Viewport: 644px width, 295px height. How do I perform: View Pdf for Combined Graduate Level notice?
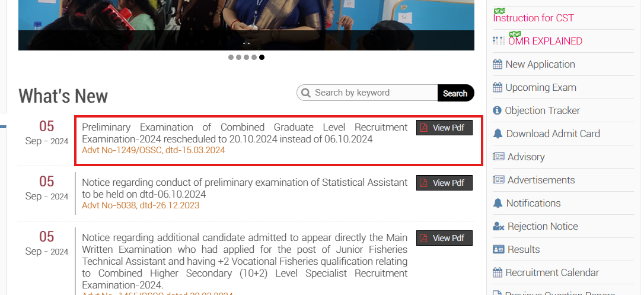[x=444, y=128]
